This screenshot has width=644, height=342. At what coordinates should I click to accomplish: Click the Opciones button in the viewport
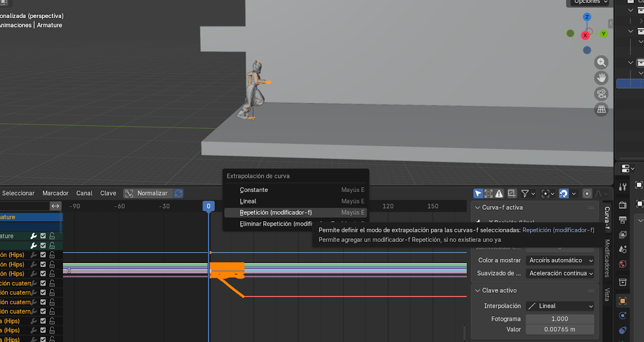point(590,2)
